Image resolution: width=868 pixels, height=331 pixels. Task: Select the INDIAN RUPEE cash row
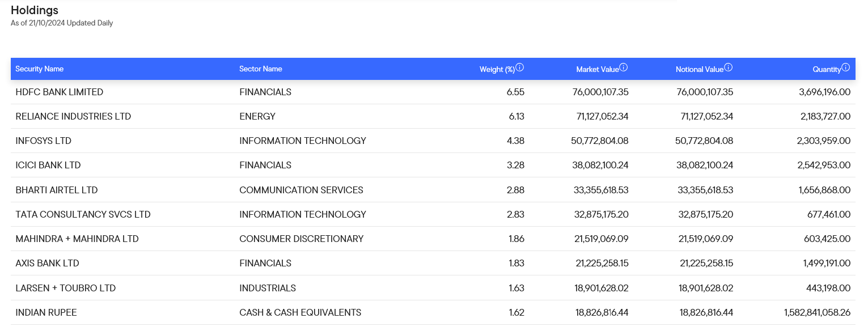tap(46, 312)
